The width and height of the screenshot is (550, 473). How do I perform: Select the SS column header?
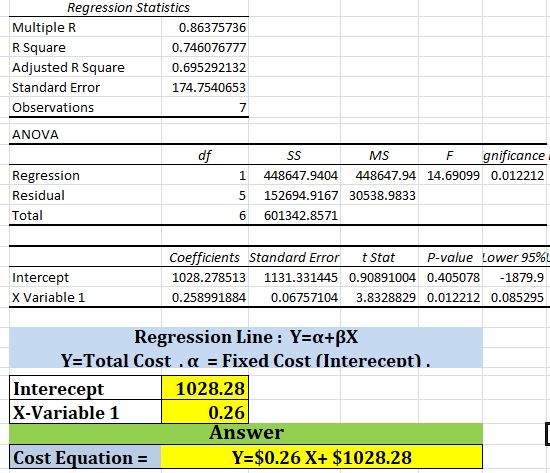point(294,155)
